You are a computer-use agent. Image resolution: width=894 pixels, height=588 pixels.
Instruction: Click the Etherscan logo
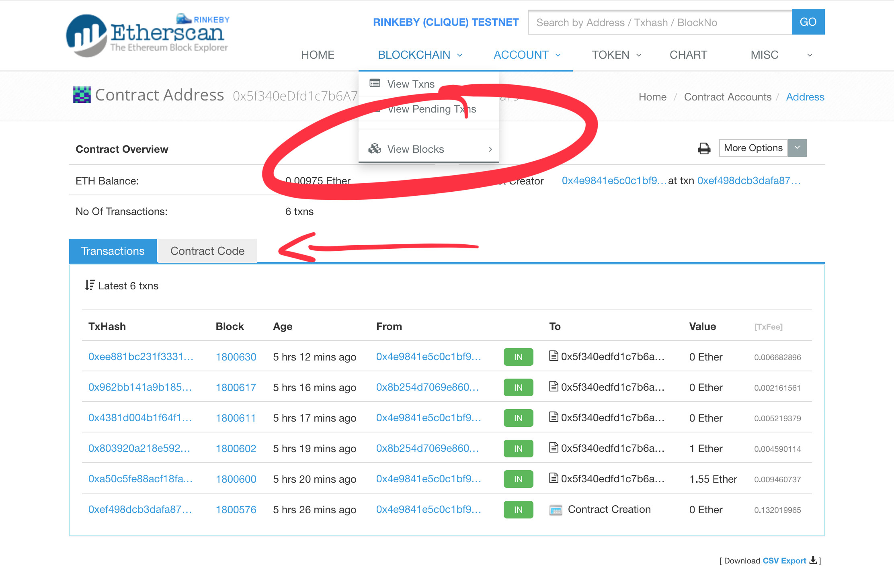pos(148,35)
